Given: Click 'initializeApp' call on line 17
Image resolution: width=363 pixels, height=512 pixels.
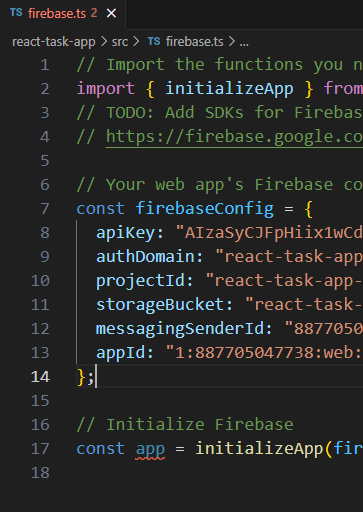Looking at the screenshot, I should 259,448.
